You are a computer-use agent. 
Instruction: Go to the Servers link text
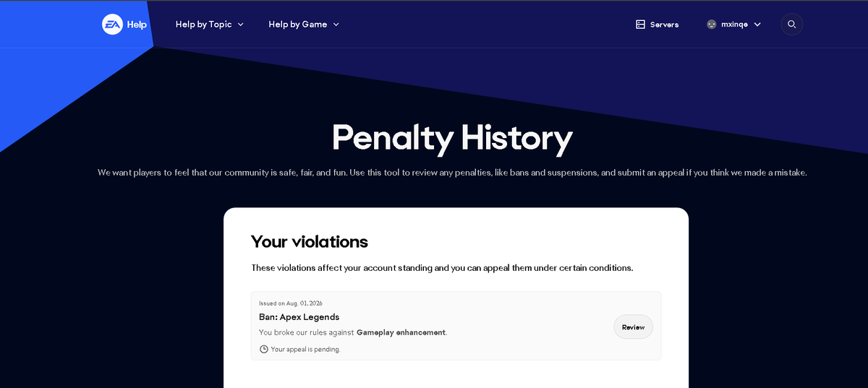pos(664,25)
